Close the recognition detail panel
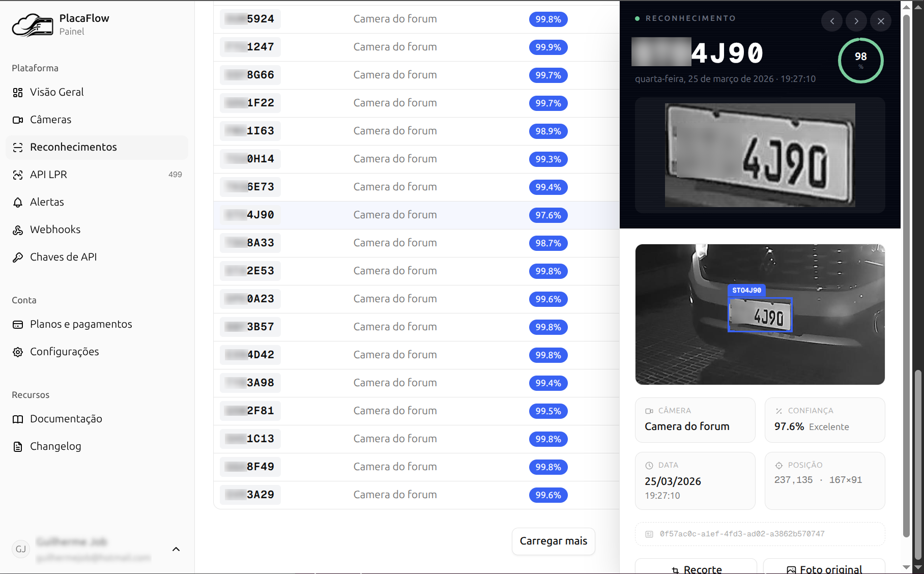 click(881, 21)
